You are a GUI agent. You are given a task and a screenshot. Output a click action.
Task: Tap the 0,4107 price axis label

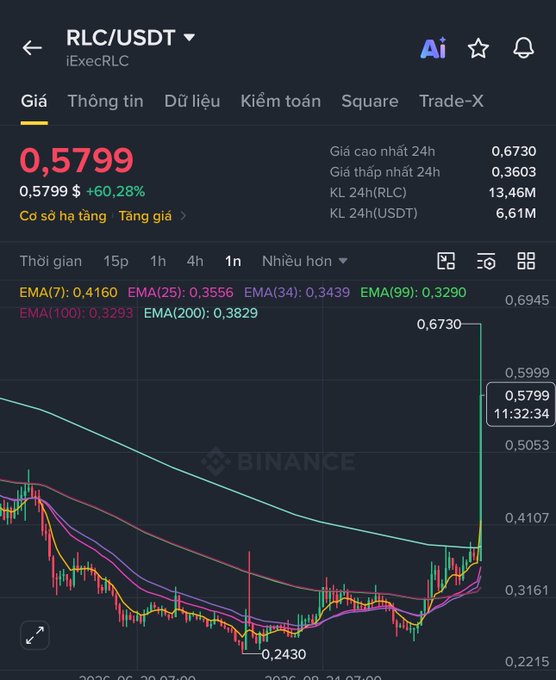[527, 518]
